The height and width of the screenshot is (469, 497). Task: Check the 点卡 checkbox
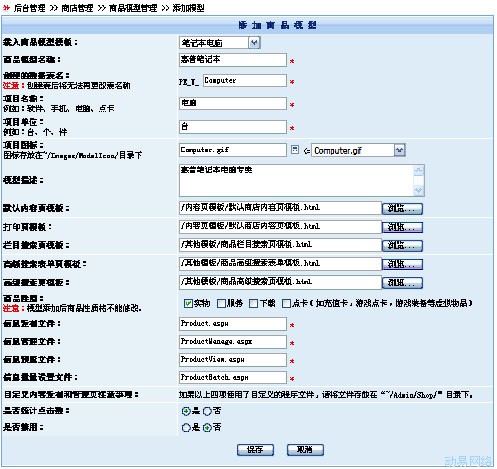click(286, 303)
